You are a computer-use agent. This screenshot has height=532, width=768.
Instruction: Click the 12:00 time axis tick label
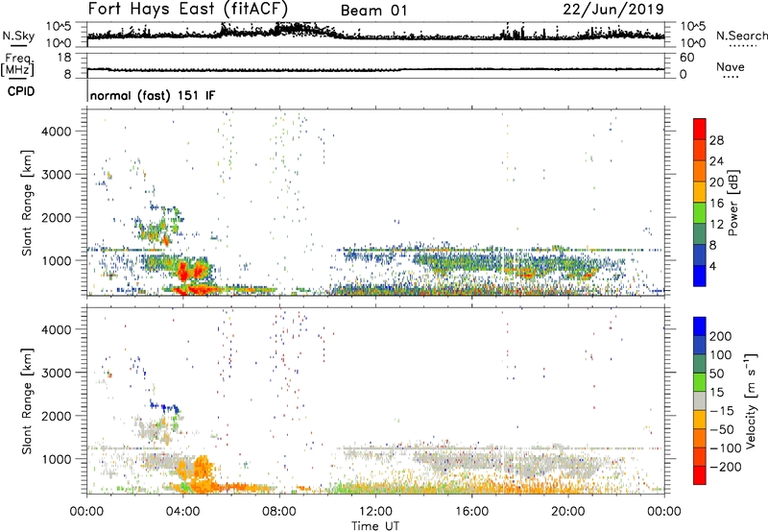375,512
